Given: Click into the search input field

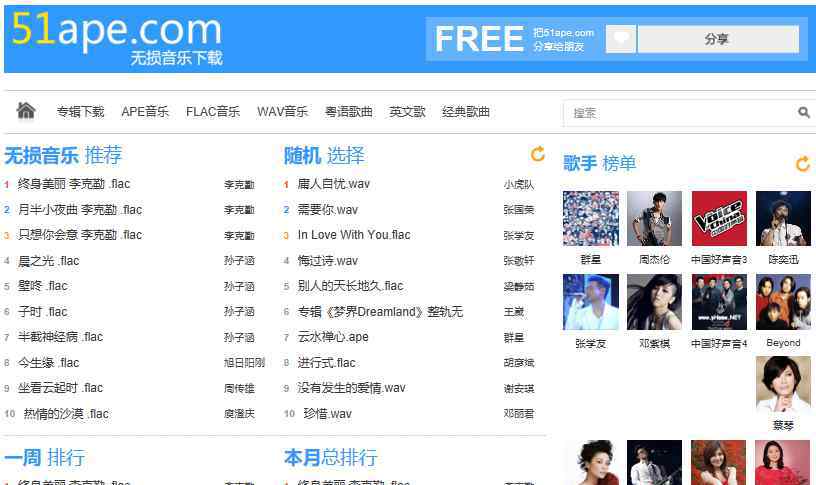Looking at the screenshot, I should coord(681,113).
